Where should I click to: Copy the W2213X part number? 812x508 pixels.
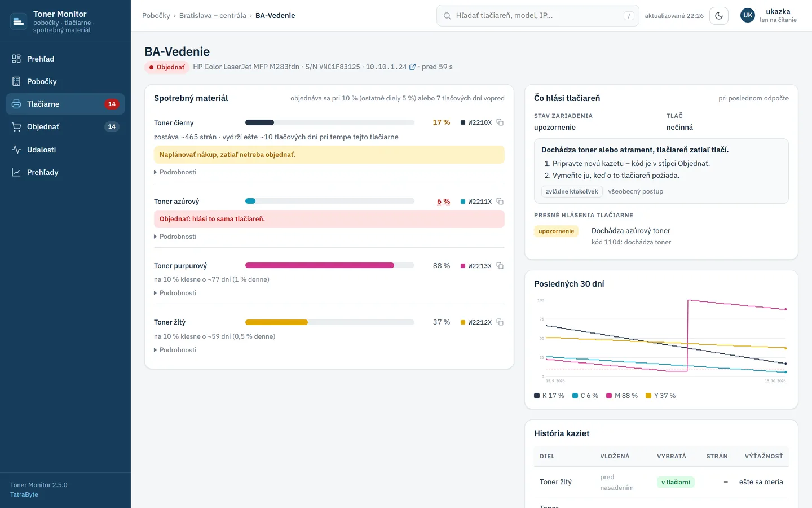pyautogui.click(x=500, y=266)
